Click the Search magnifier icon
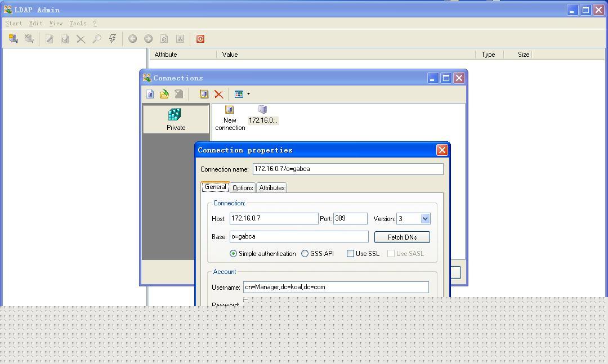Viewport: 608px width, 364px height. coord(97,39)
